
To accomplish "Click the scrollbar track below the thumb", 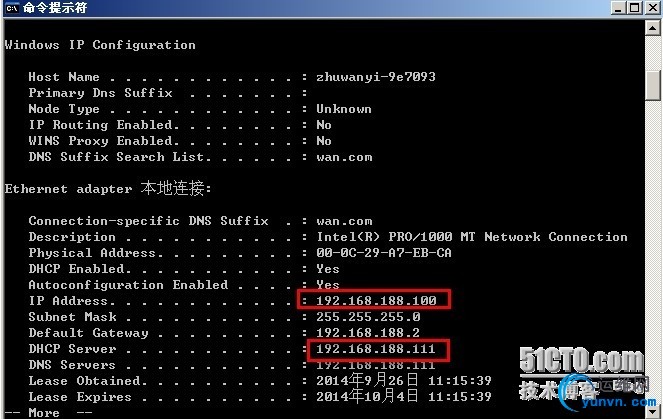I will (x=654, y=250).
